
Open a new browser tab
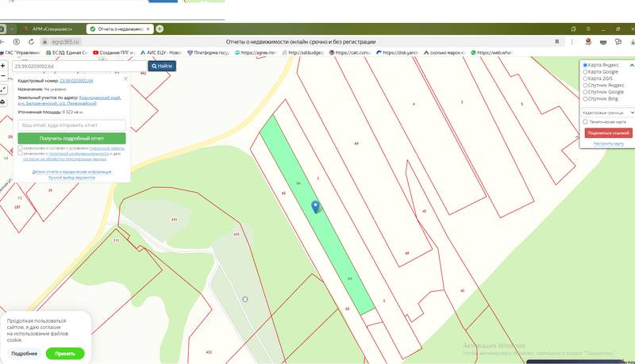click(160, 29)
